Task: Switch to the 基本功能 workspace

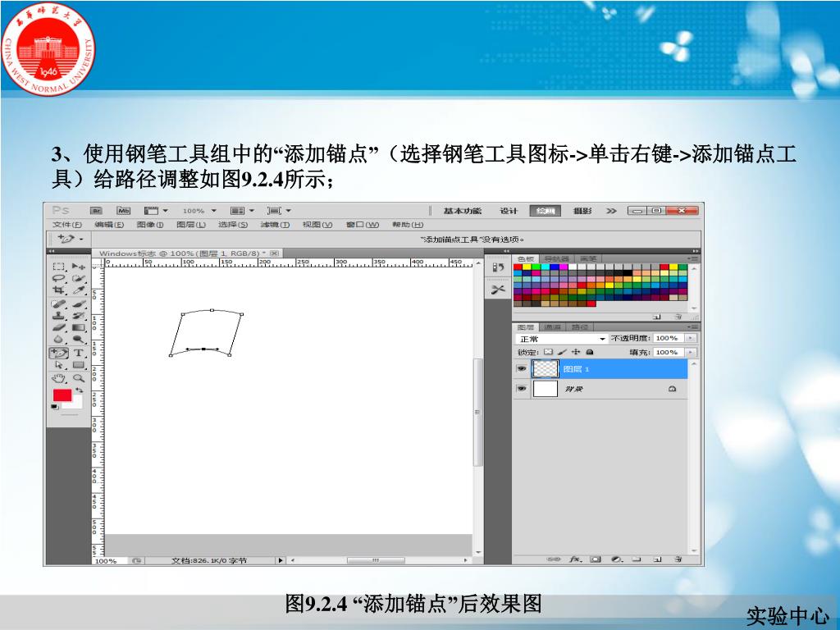Action: pyautogui.click(x=463, y=211)
